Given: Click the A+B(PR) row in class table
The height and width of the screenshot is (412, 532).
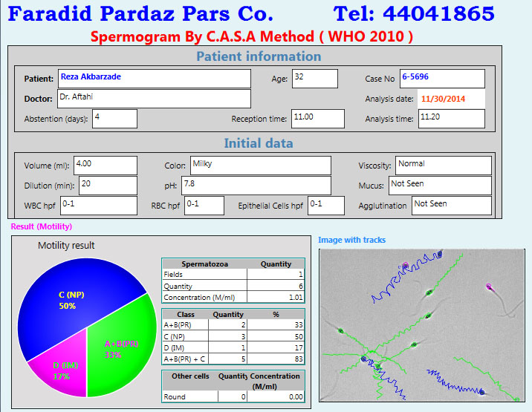Looking at the screenshot, I should [x=233, y=325].
